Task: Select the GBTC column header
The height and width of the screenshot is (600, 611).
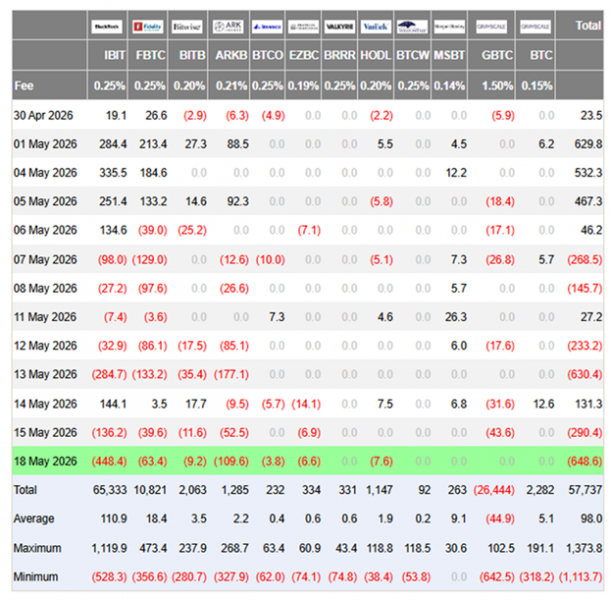Action: pyautogui.click(x=497, y=55)
